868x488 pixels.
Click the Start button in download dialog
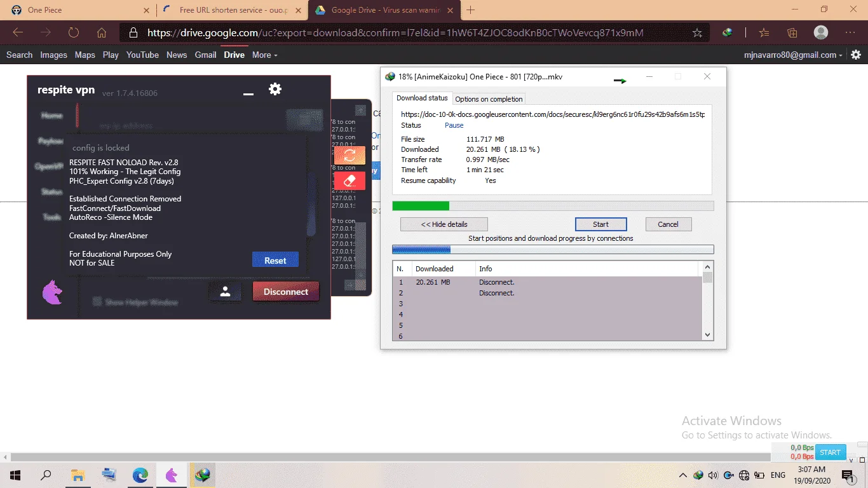coord(600,224)
